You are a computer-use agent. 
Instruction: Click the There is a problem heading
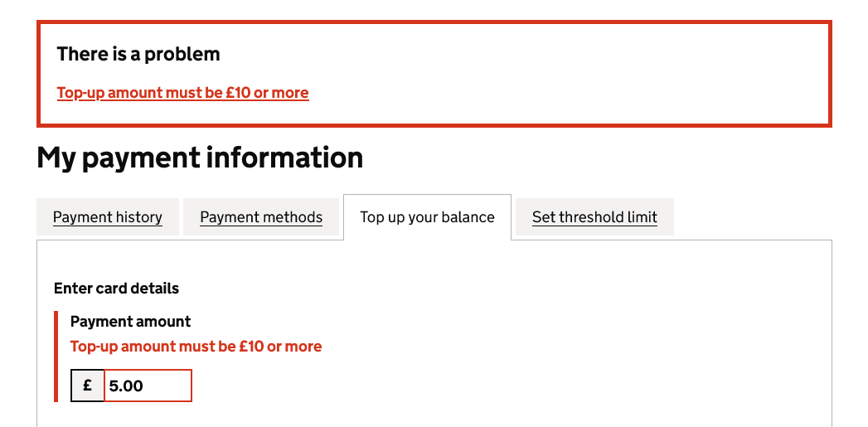(138, 55)
